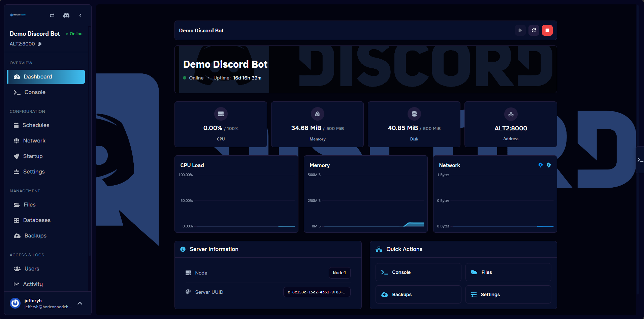Click the Network globe icon

tap(17, 141)
